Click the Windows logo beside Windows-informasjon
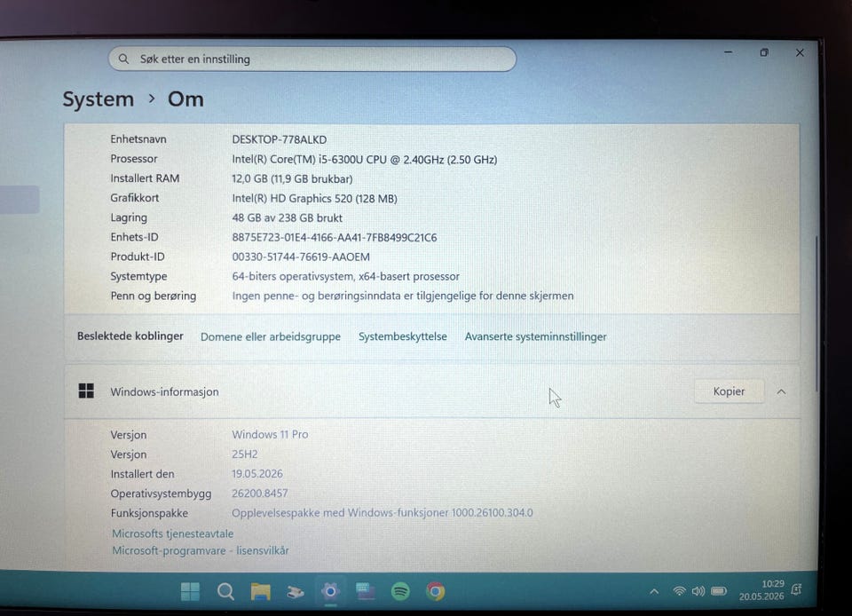852x616 pixels. click(86, 391)
